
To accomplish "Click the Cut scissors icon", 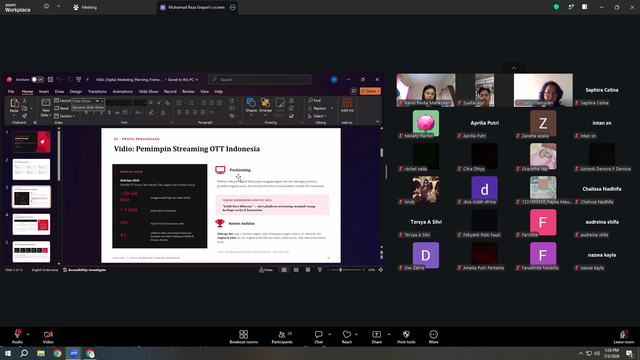I will coord(24,101).
